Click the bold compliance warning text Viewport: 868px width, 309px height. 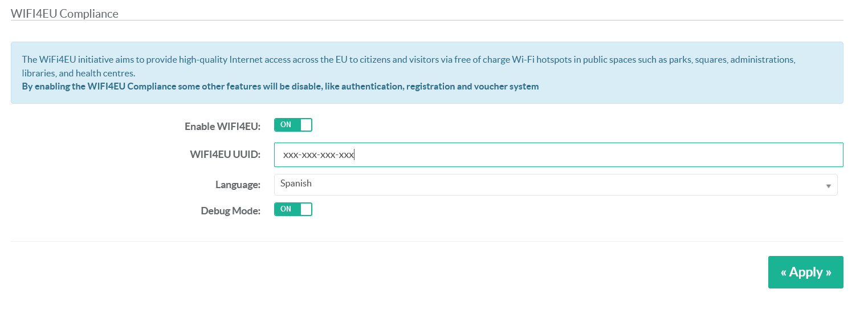280,87
